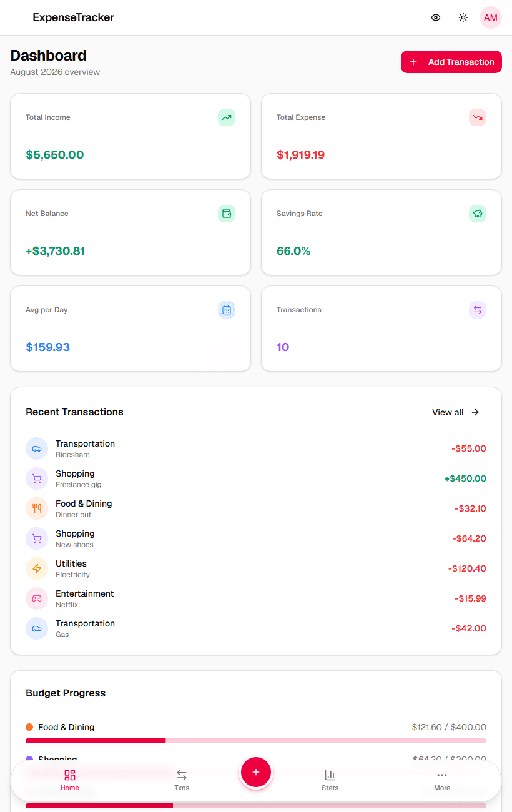Switch to the Txns tab
Screen dimensions: 512x812
tap(182, 781)
